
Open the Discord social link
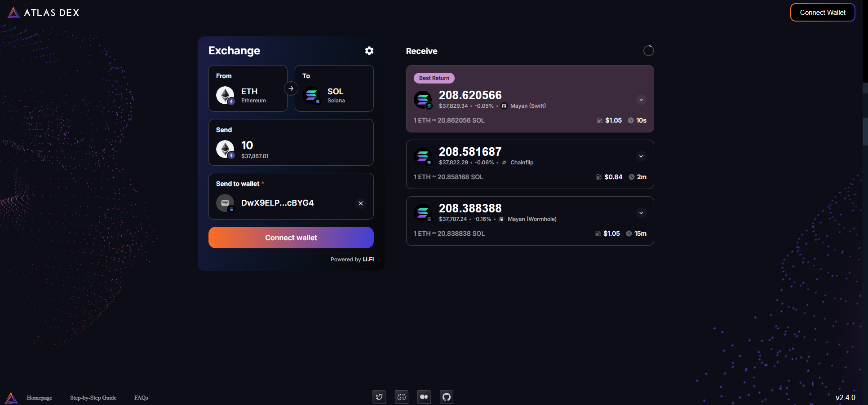click(401, 397)
